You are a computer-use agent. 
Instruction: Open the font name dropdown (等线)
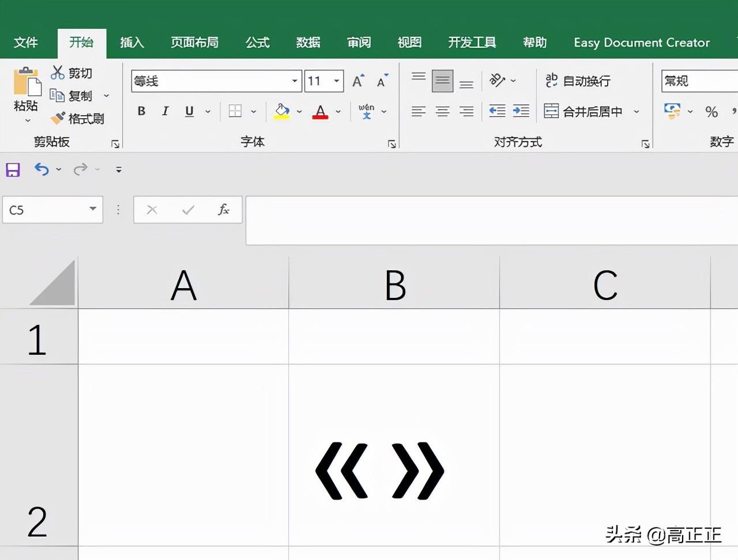point(295,81)
